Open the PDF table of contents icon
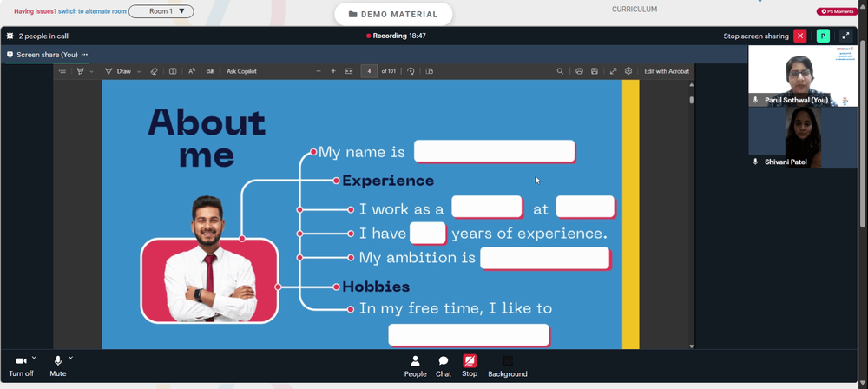This screenshot has height=389, width=868. (62, 71)
